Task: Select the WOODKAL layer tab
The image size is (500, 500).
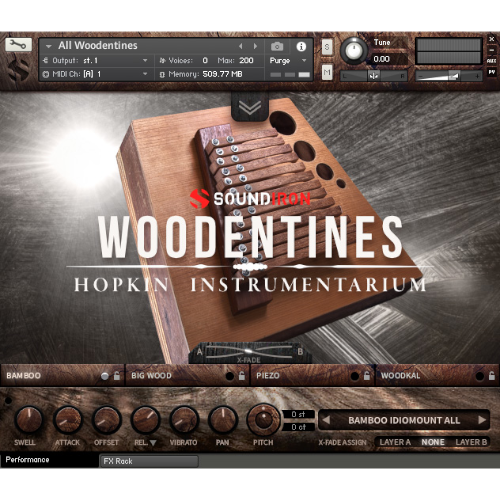Action: click(437, 376)
